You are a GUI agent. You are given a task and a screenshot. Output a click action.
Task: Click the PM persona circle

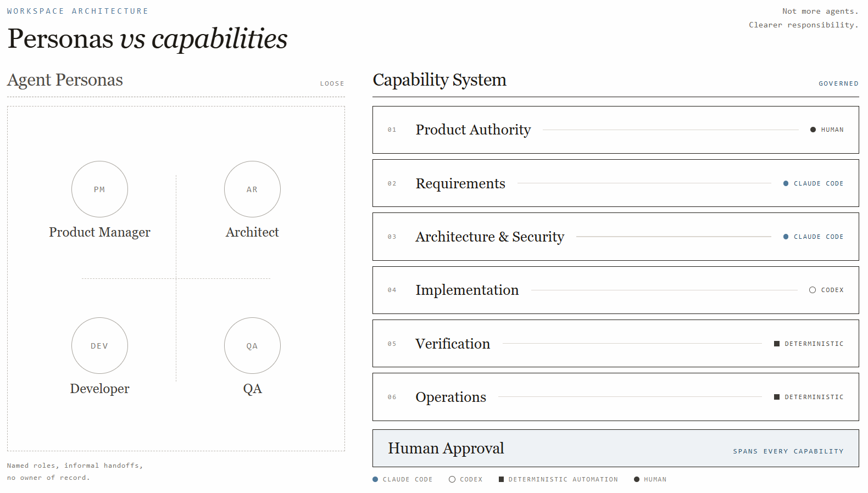click(x=99, y=189)
